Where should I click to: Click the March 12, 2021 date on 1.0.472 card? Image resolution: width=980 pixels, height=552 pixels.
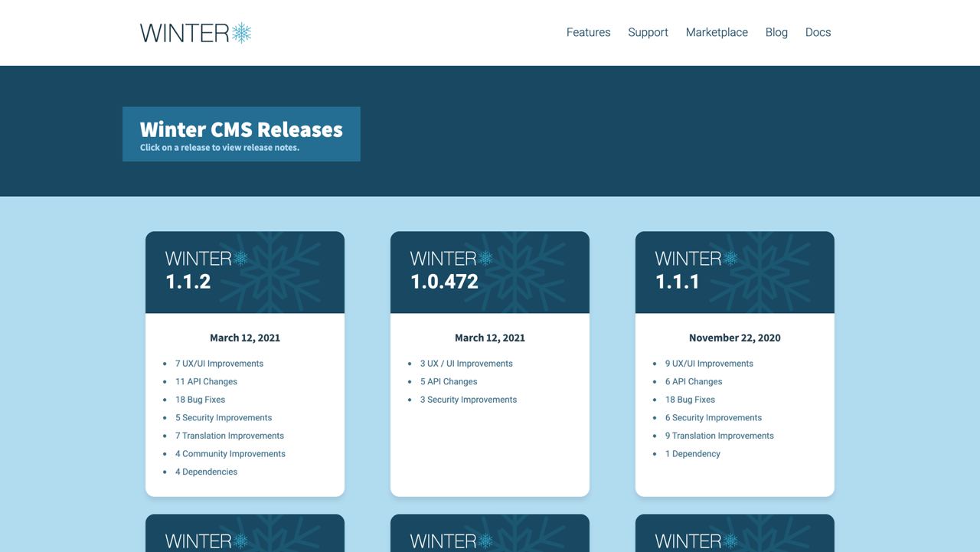[490, 338]
